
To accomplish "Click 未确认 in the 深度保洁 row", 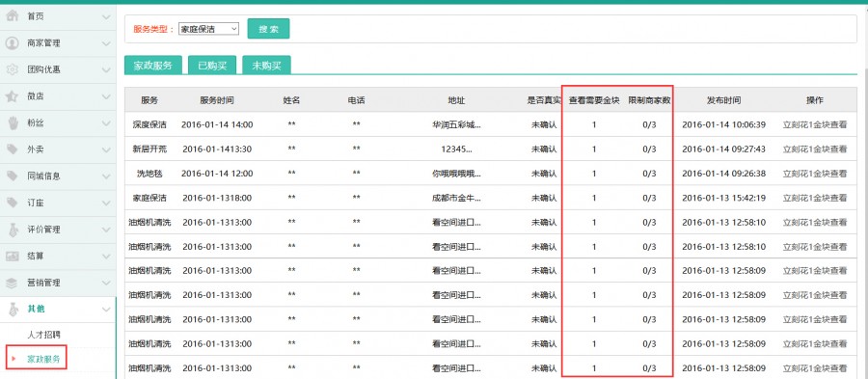I will click(544, 124).
